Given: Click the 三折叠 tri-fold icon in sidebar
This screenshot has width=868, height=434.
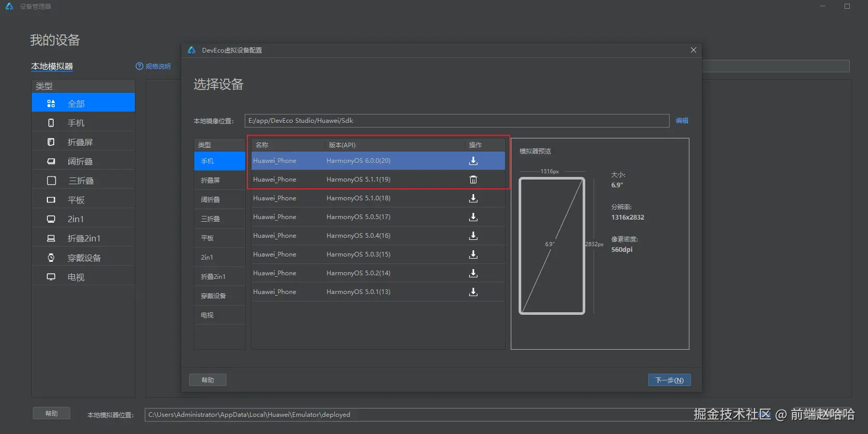Looking at the screenshot, I should pyautogui.click(x=52, y=181).
